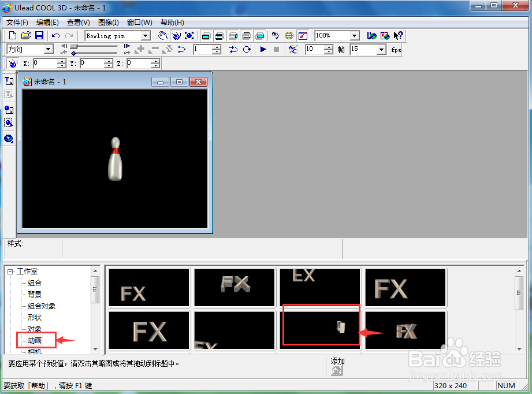Go to the next frame arrow
This screenshot has width=532, height=394.
coord(127,46)
